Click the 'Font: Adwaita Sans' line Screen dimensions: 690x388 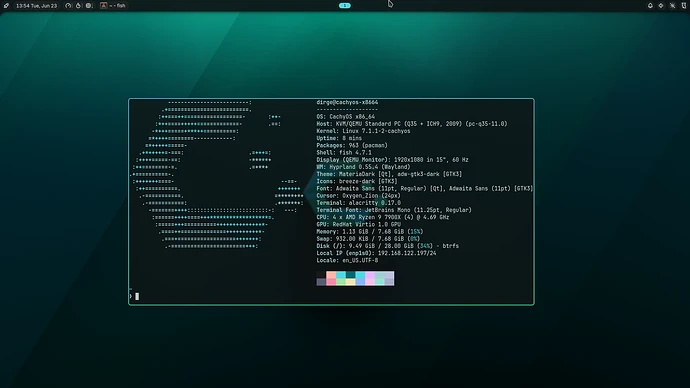coord(425,188)
